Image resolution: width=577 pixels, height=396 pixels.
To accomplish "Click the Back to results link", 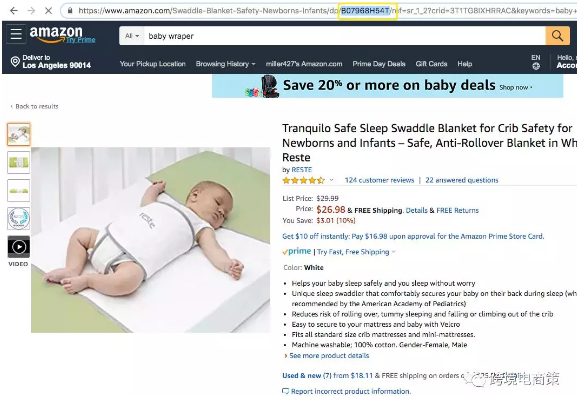I will tap(34, 106).
